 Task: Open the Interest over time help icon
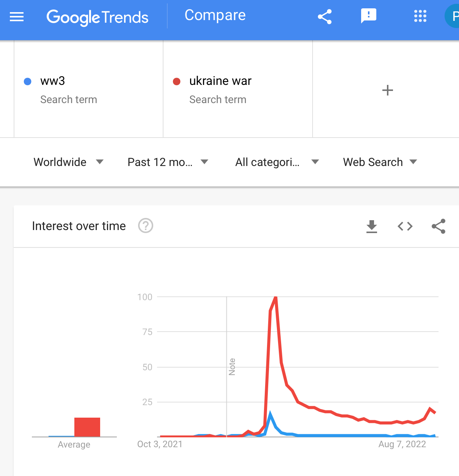pyautogui.click(x=146, y=226)
